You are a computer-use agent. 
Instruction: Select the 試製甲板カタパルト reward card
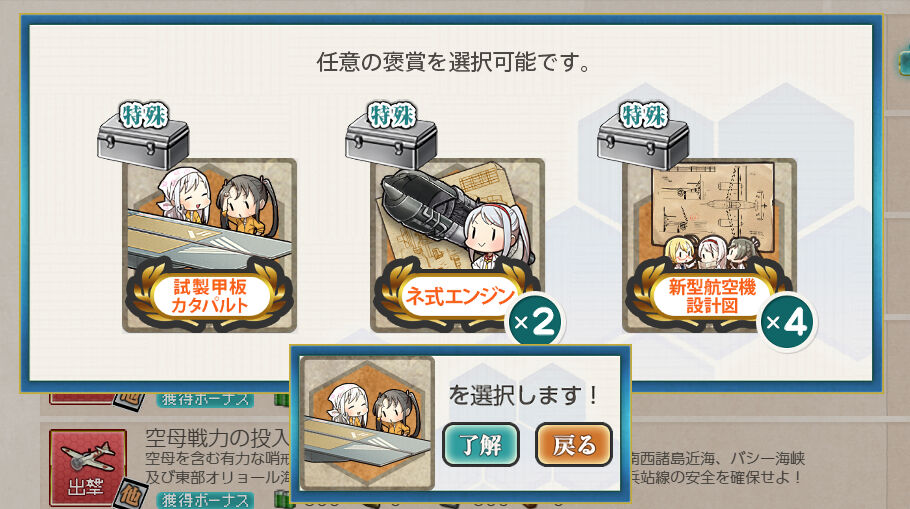click(210, 245)
